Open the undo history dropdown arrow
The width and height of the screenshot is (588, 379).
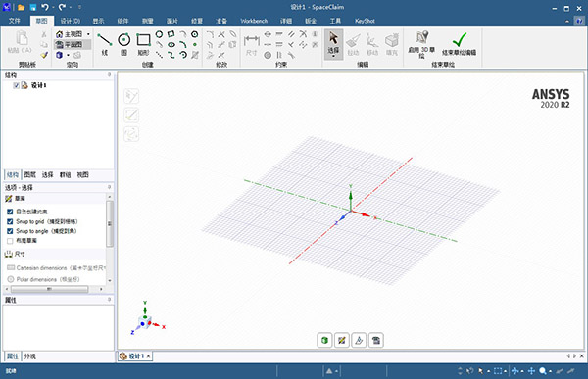pos(53,7)
